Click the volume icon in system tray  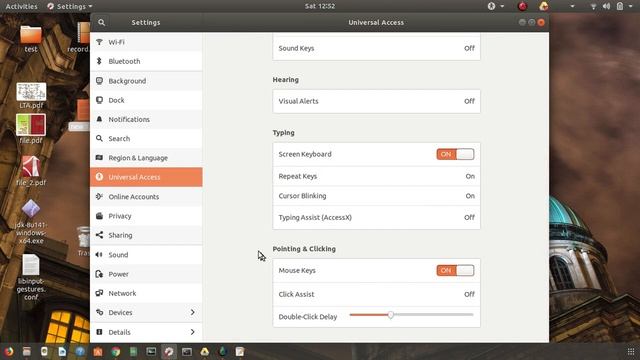[x=607, y=6]
